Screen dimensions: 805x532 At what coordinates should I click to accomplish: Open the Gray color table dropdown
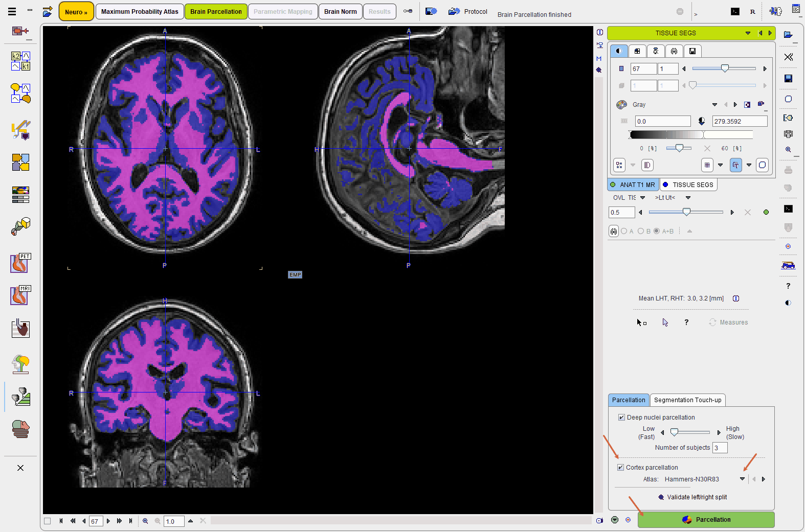[x=714, y=104]
